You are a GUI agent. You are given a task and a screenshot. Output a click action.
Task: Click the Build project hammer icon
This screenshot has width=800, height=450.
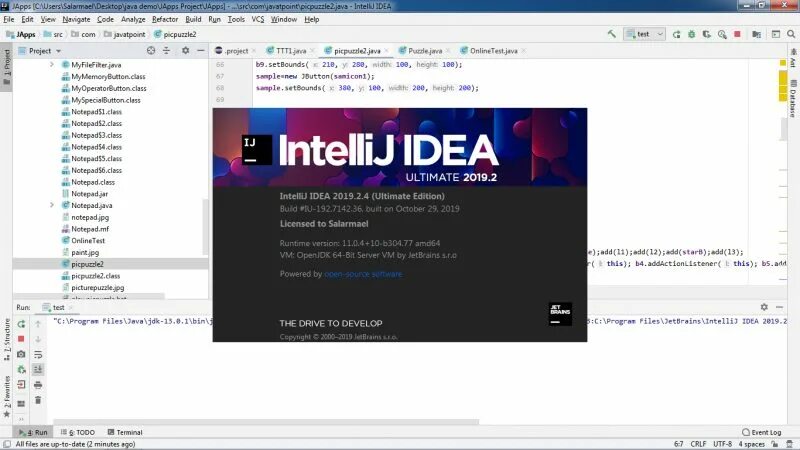tap(611, 34)
